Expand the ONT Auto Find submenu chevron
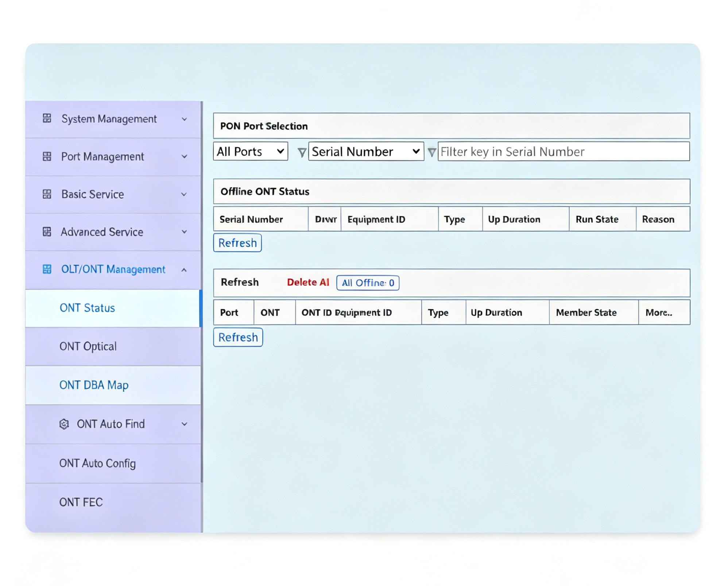The height and width of the screenshot is (586, 728). click(x=184, y=424)
